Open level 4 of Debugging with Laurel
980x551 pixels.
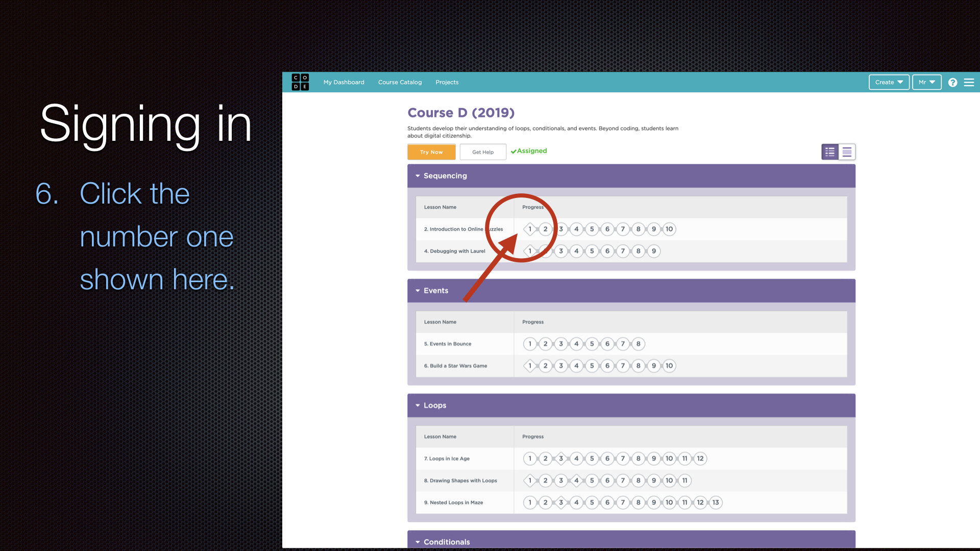pos(576,251)
